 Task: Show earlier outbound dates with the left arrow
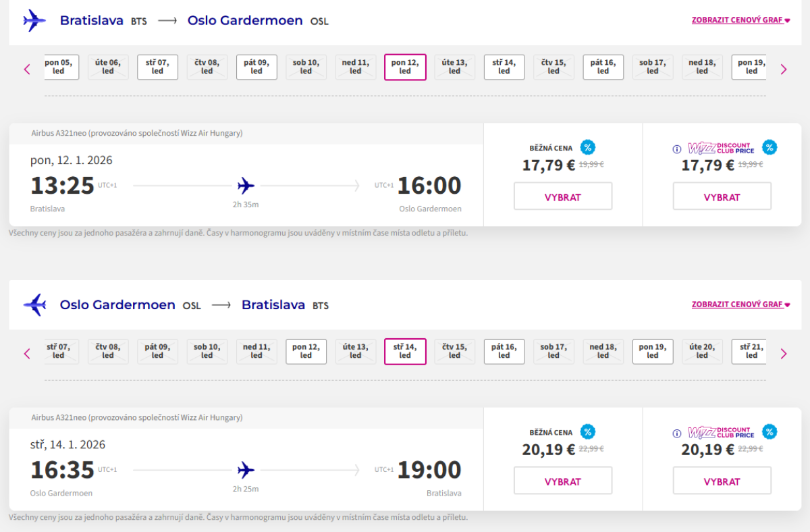coord(28,69)
